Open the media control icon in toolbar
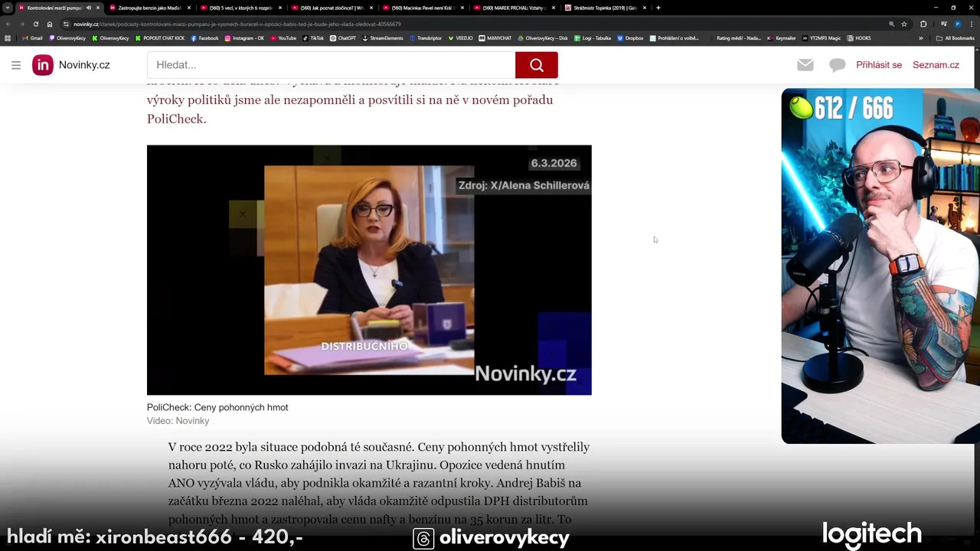 [x=944, y=24]
